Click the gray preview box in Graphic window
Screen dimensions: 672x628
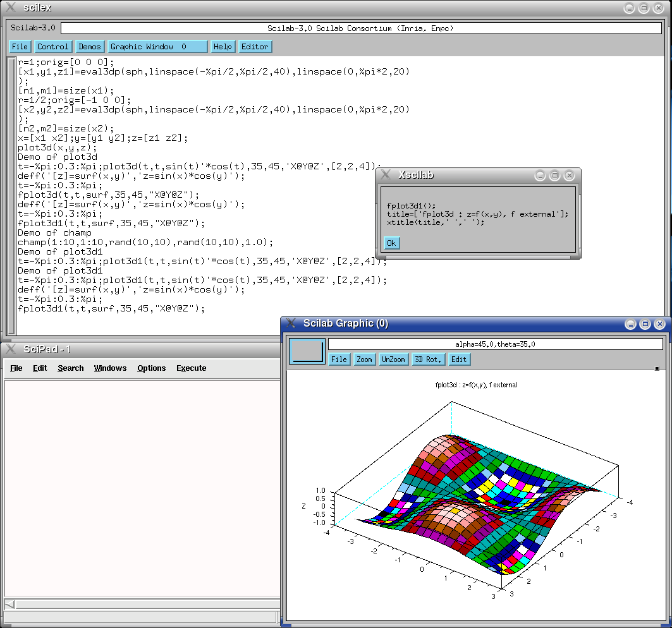(x=307, y=351)
